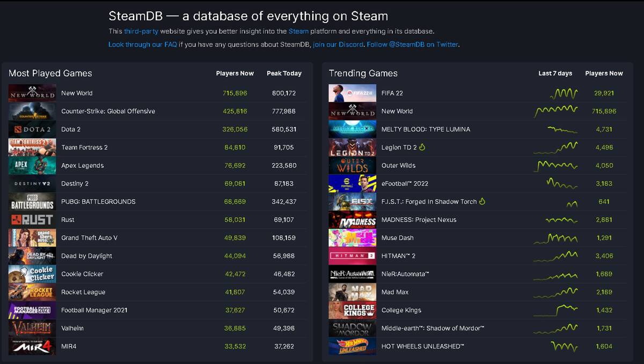Click the Players Now header in Most Played
Image resolution: width=644 pixels, height=364 pixels.
pyautogui.click(x=235, y=73)
